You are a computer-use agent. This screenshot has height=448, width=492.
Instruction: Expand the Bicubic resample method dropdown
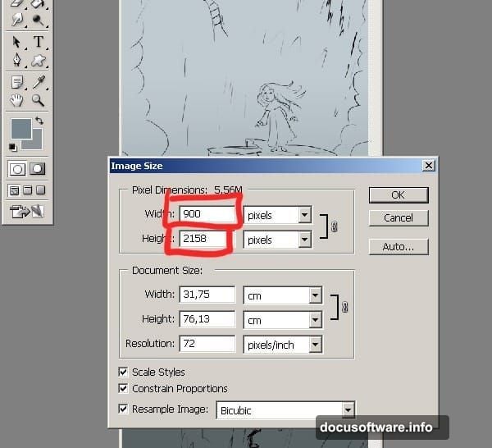pos(348,409)
